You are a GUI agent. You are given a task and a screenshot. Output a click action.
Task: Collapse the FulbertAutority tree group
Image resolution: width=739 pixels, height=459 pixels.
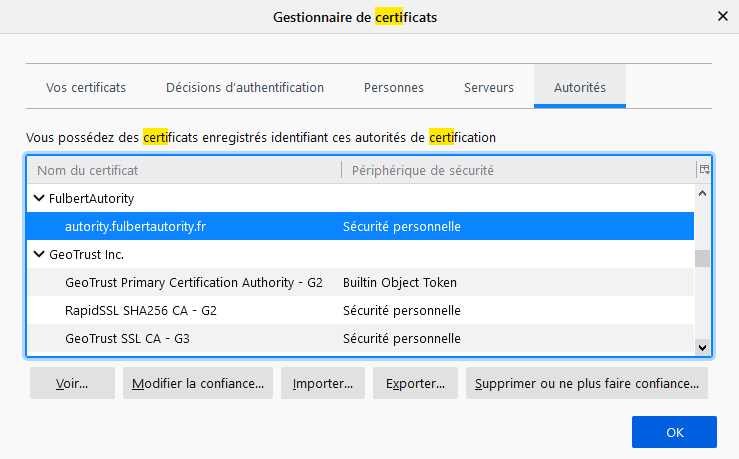pyautogui.click(x=39, y=199)
